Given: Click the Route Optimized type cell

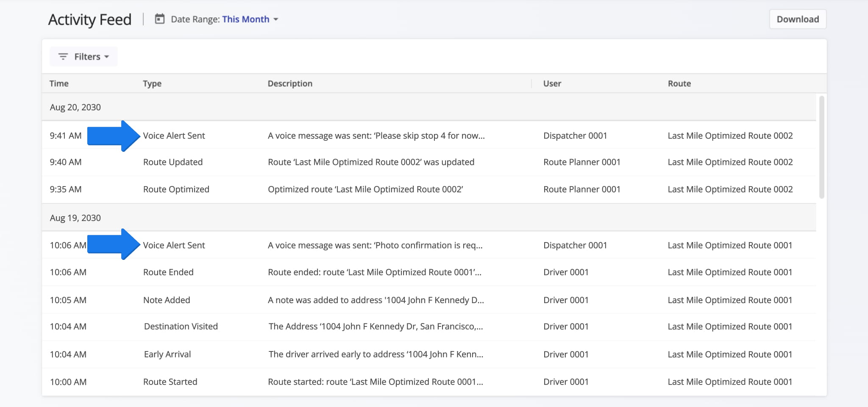Looking at the screenshot, I should pos(176,189).
